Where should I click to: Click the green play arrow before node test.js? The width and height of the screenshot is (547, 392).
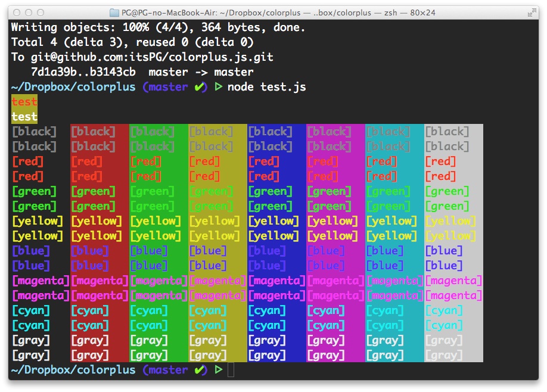tap(219, 87)
